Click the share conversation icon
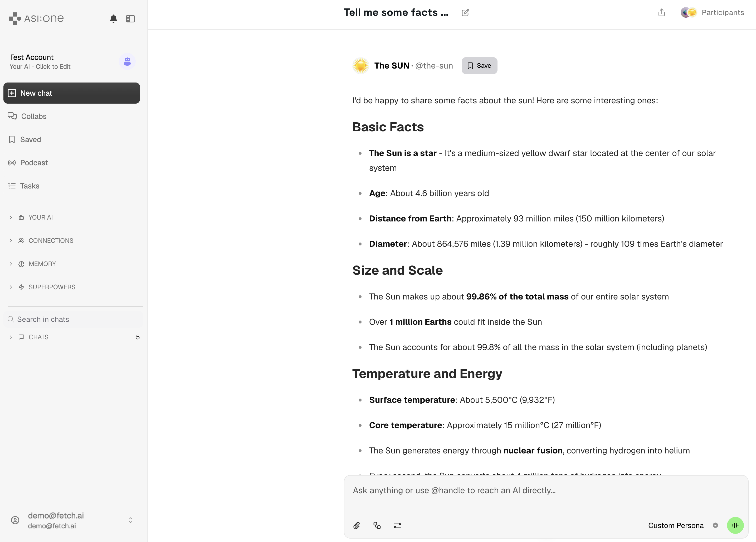This screenshot has height=542, width=756. pos(661,13)
